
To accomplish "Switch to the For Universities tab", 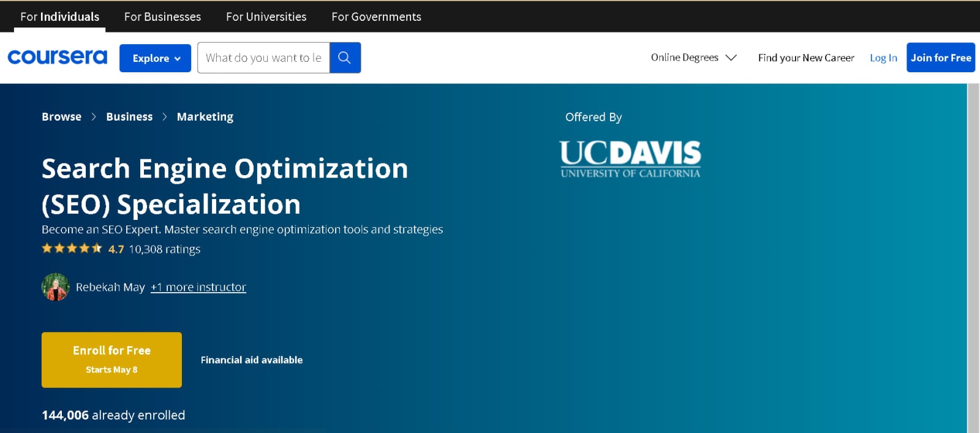I will point(266,17).
